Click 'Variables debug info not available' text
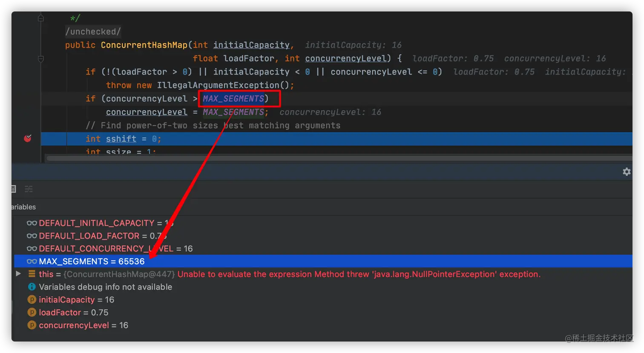644x353 pixels. [106, 287]
